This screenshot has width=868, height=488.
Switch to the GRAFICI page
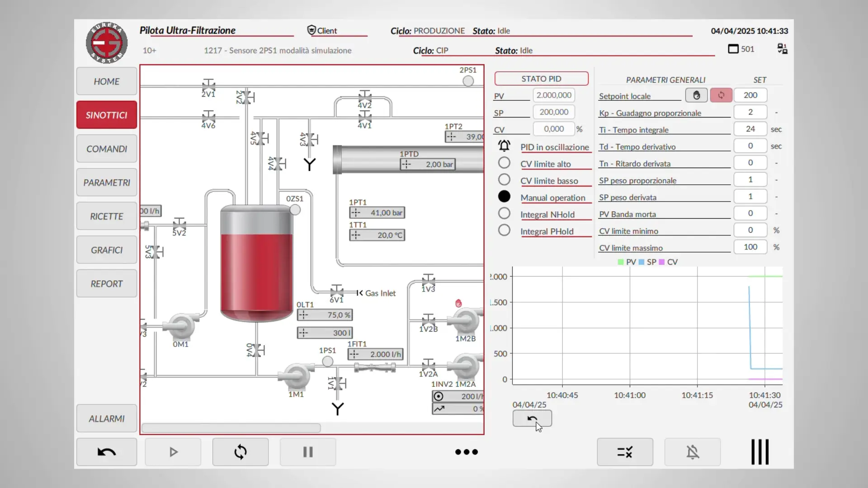coord(107,250)
